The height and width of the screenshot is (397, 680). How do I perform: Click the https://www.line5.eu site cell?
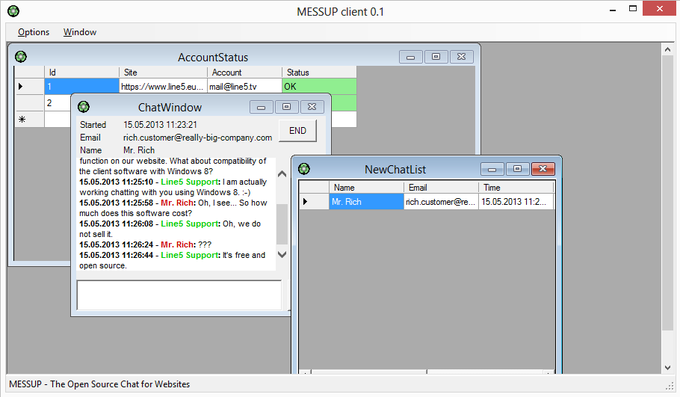[x=163, y=86]
